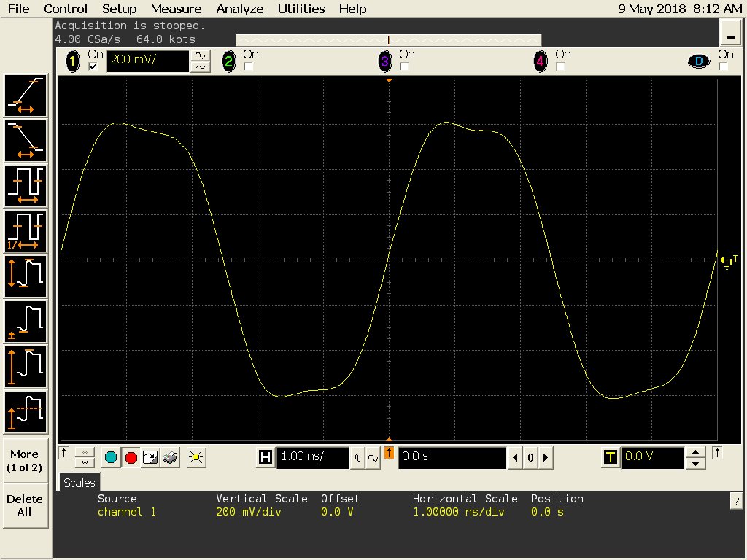Click the Delete All button

point(25,506)
